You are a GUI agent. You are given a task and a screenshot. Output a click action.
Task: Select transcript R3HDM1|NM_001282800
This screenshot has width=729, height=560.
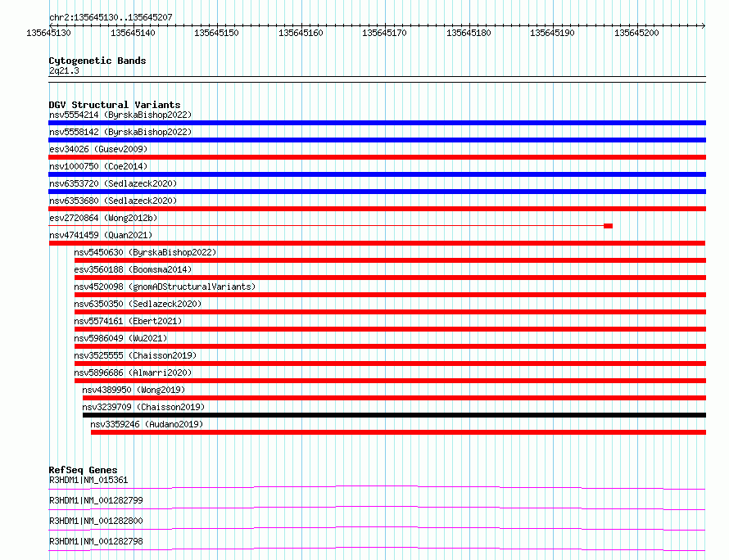tap(96, 521)
